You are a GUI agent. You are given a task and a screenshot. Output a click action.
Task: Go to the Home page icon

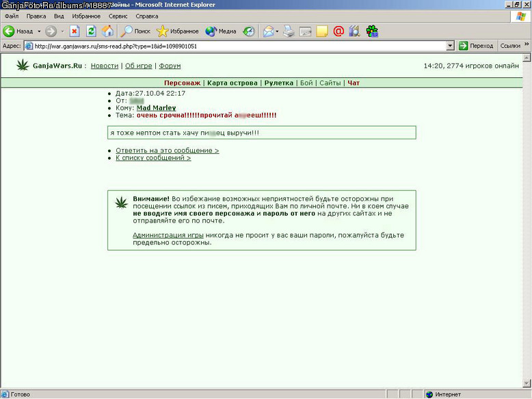(107, 31)
